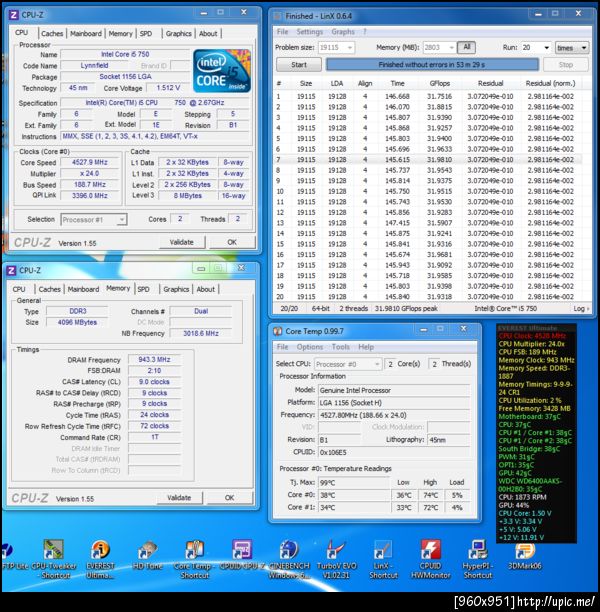Click Tj. Max value 99°C in Core Temp
The height and width of the screenshot is (612, 600).
[x=354, y=483]
